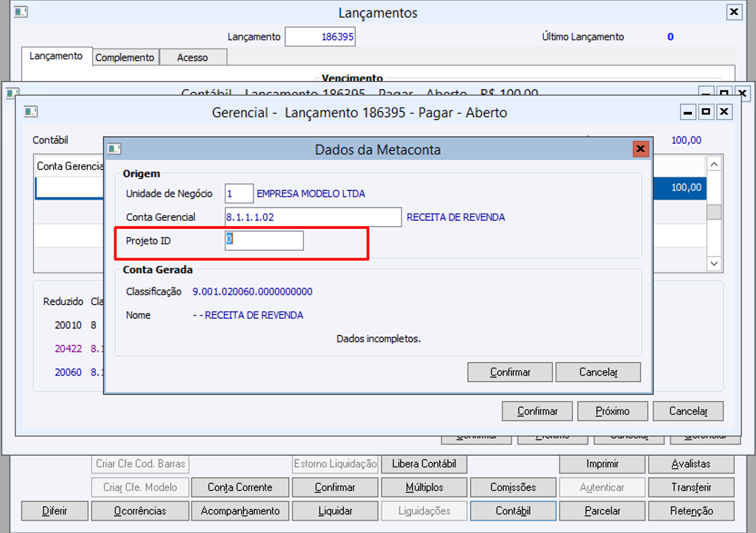Open the Acesso tab

(x=192, y=57)
